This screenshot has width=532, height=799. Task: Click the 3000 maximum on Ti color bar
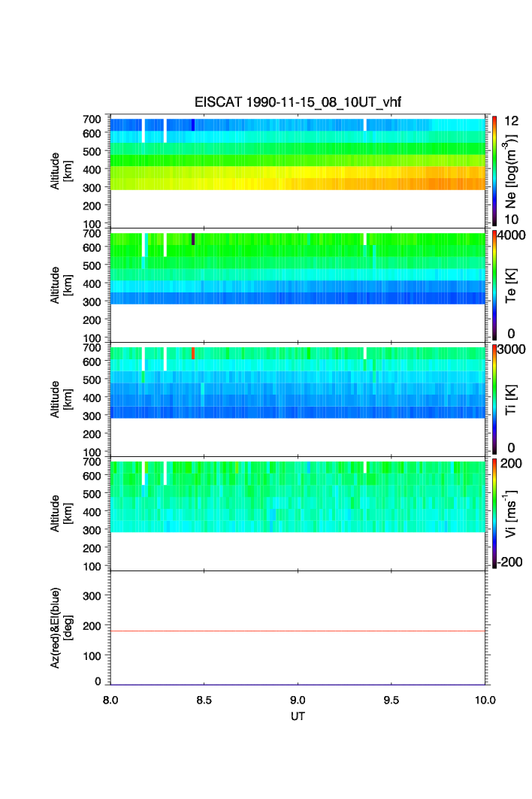click(x=511, y=349)
